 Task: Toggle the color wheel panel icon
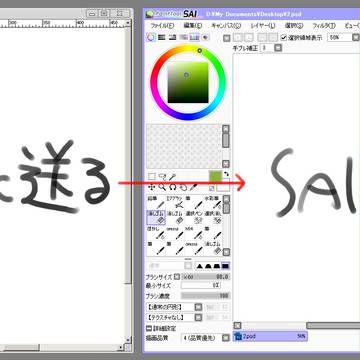click(x=151, y=37)
